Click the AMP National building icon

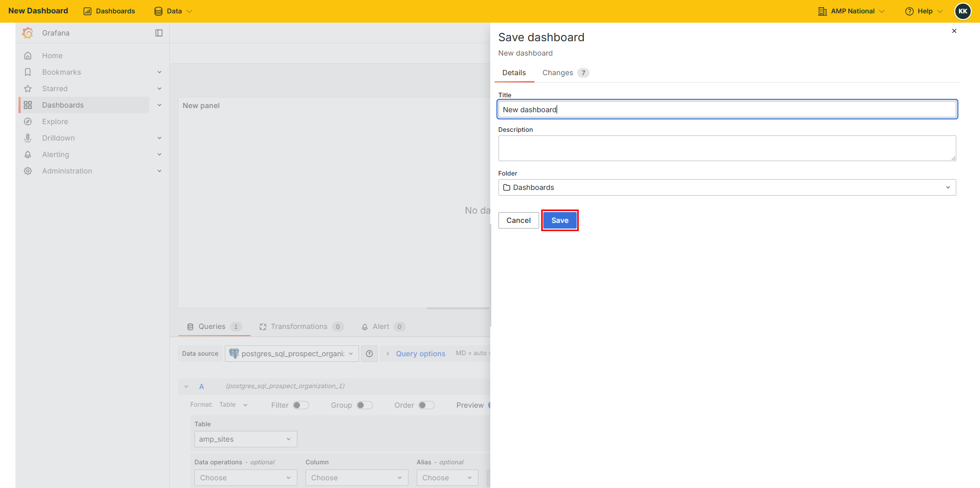pos(823,11)
